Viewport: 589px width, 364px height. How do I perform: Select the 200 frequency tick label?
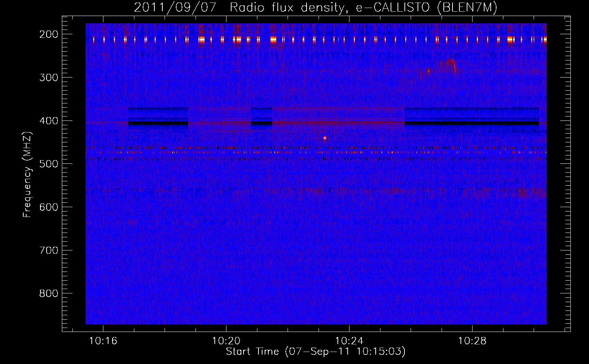[x=49, y=34]
